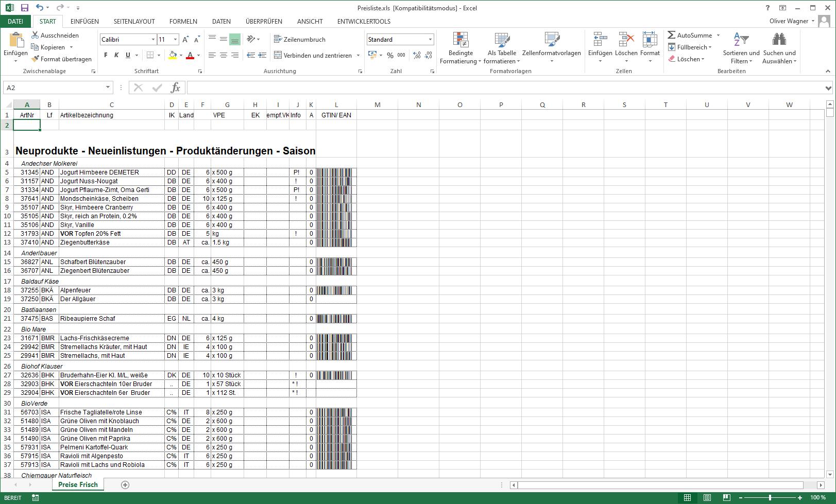Switch to the FORMELN tab
836x504 pixels.
[183, 21]
